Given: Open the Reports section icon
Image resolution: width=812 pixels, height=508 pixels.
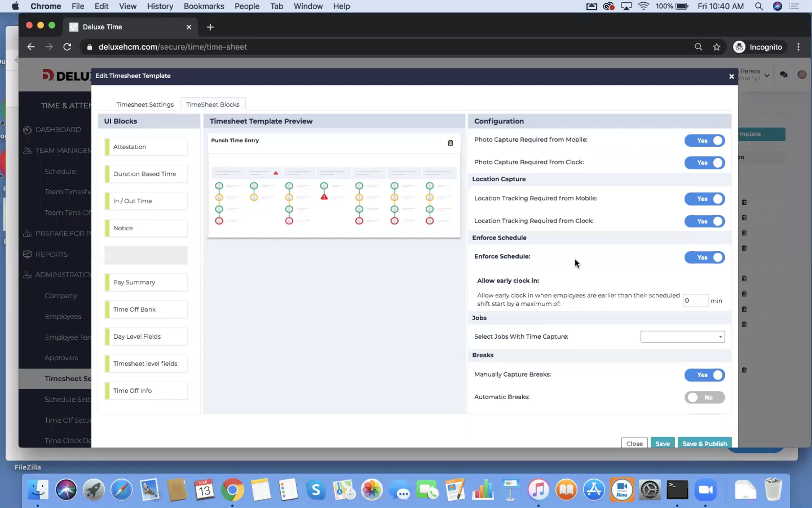Looking at the screenshot, I should [x=27, y=254].
